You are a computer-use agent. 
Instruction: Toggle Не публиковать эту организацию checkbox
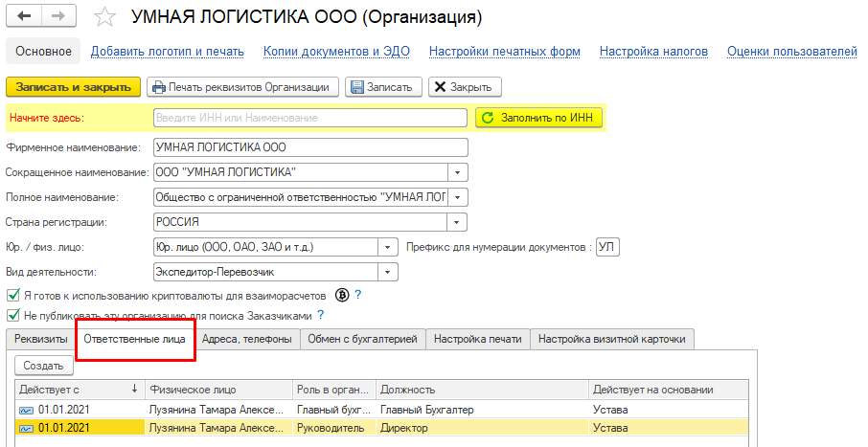tap(13, 316)
